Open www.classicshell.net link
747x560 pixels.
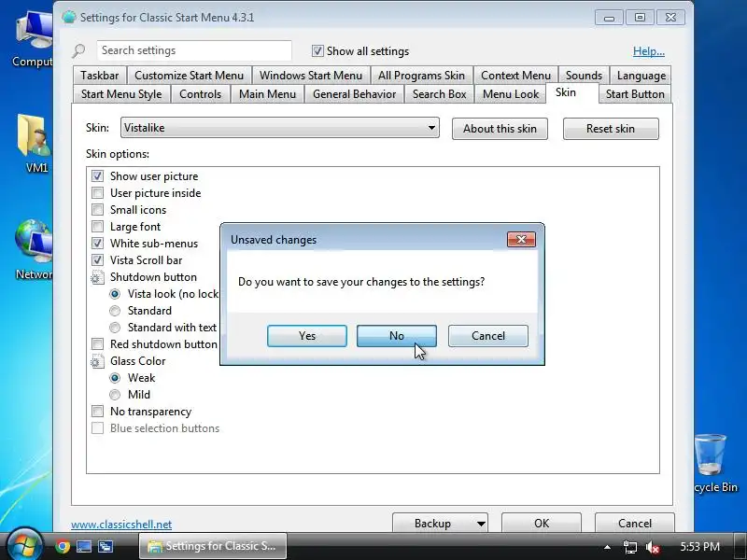(x=121, y=525)
